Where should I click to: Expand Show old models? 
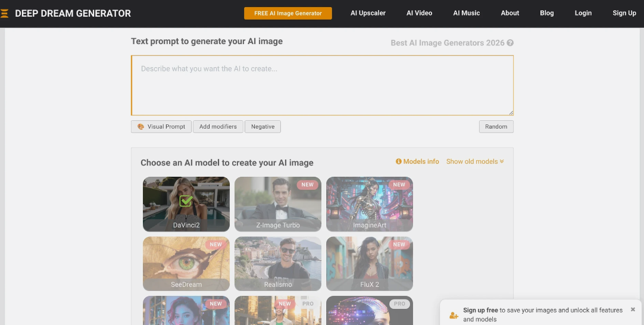(x=475, y=161)
